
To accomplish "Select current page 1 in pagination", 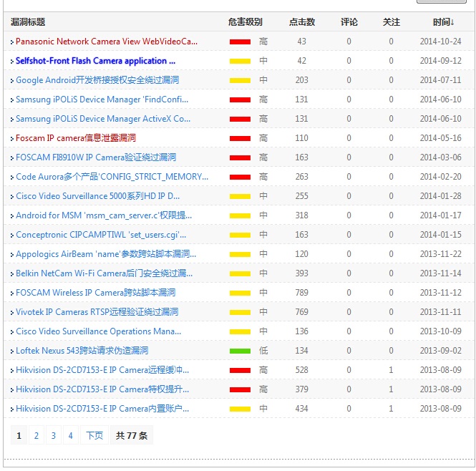I will pyautogui.click(x=19, y=435).
